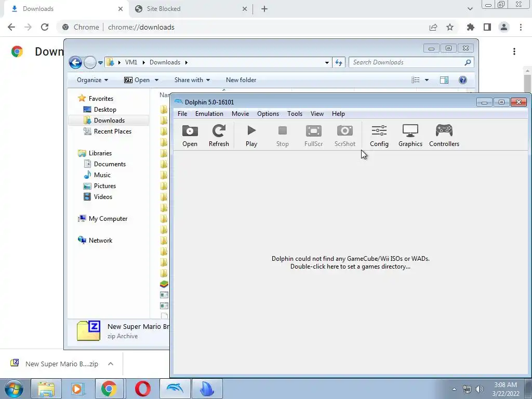Click Downloads in the Explorer address path
Viewport: 532px width, 399px height.
click(165, 62)
